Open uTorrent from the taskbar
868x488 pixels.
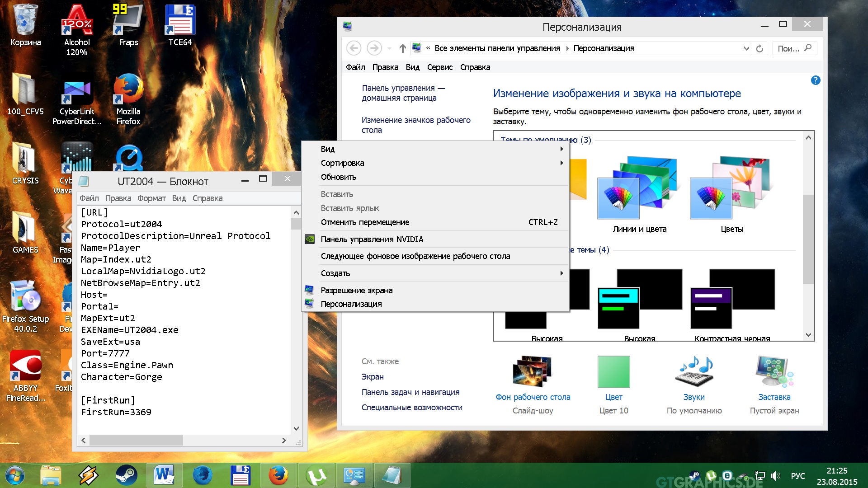tap(316, 475)
